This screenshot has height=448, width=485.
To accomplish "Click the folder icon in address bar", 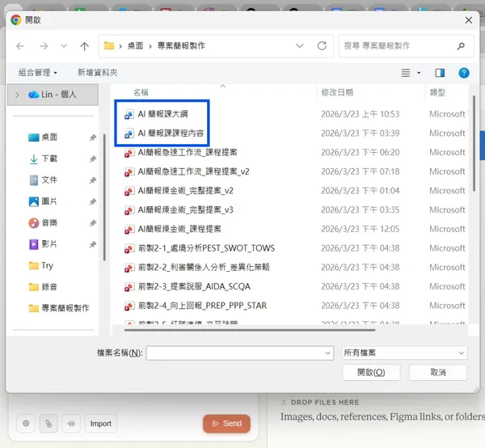I will (x=109, y=46).
